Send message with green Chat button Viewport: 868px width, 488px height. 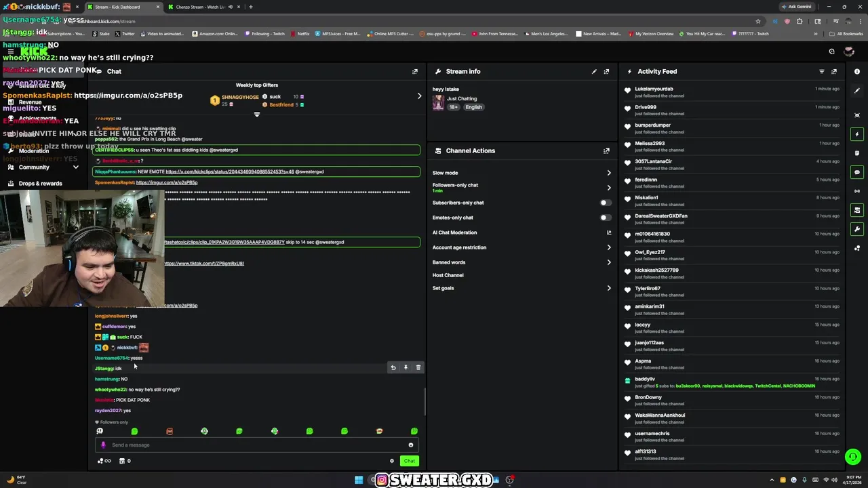click(x=409, y=461)
